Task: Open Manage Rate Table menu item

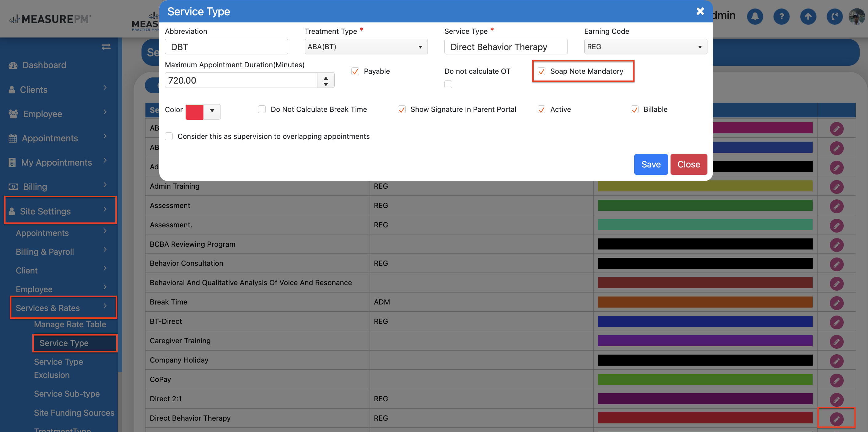Action: pyautogui.click(x=70, y=324)
